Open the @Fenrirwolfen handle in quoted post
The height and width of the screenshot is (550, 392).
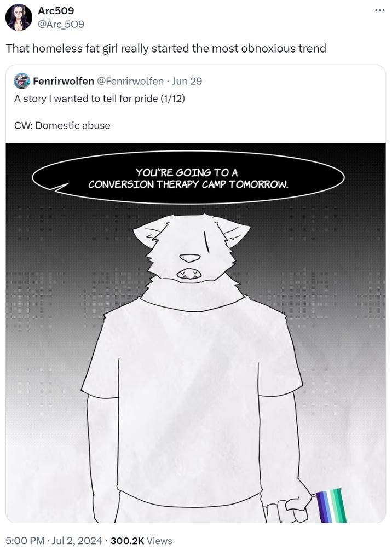click(130, 81)
